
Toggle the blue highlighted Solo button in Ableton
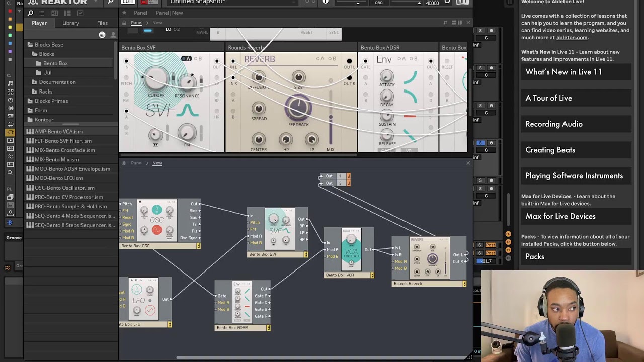480,143
